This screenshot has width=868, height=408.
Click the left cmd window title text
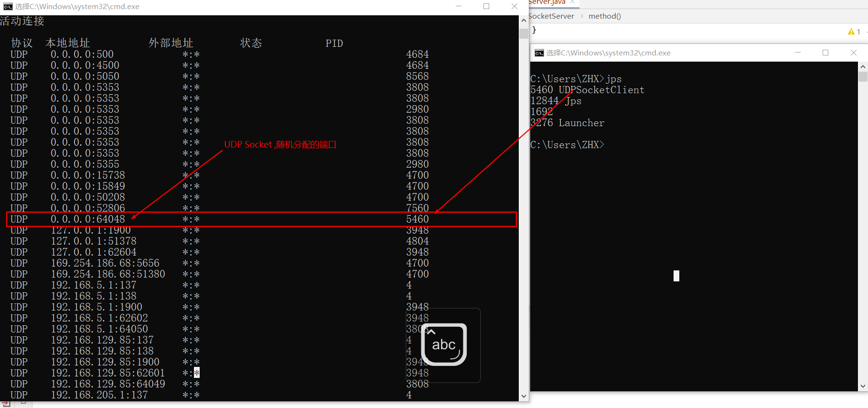(x=77, y=7)
